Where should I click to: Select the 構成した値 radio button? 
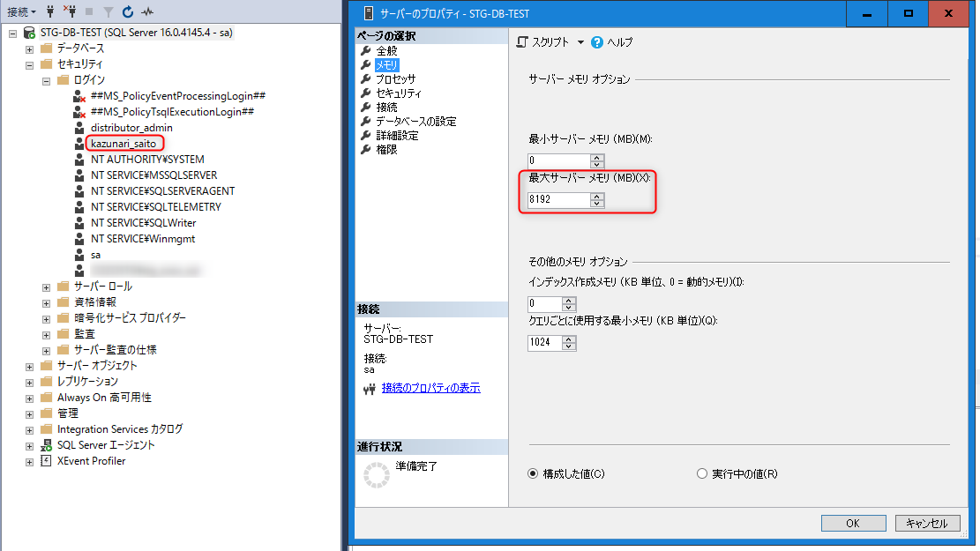point(533,473)
